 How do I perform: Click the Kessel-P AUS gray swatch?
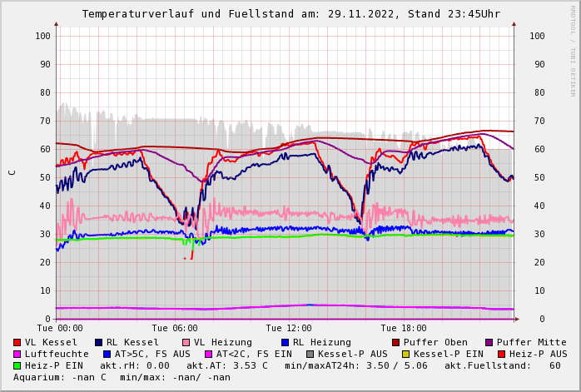(x=310, y=355)
